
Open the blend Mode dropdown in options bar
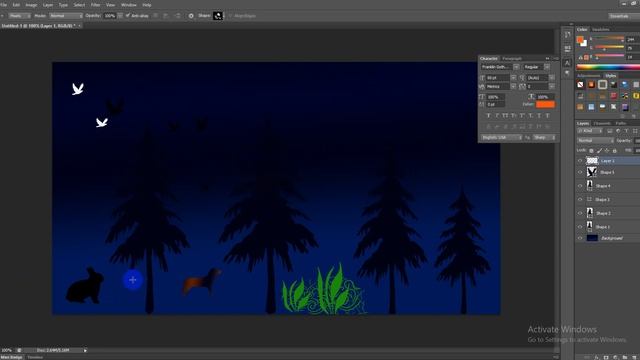coord(65,16)
